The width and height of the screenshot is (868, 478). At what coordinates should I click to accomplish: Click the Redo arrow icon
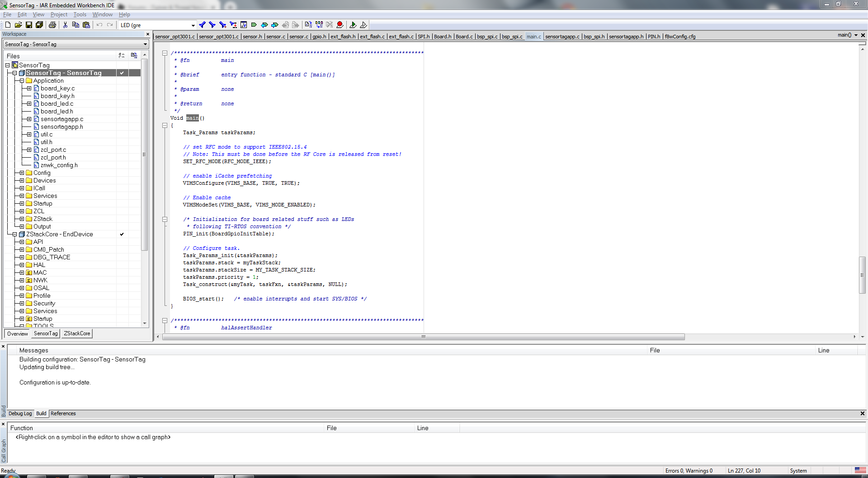110,25
